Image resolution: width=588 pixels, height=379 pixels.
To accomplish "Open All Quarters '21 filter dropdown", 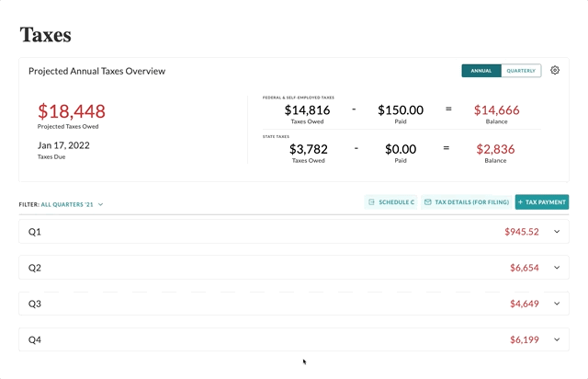I will click(72, 204).
